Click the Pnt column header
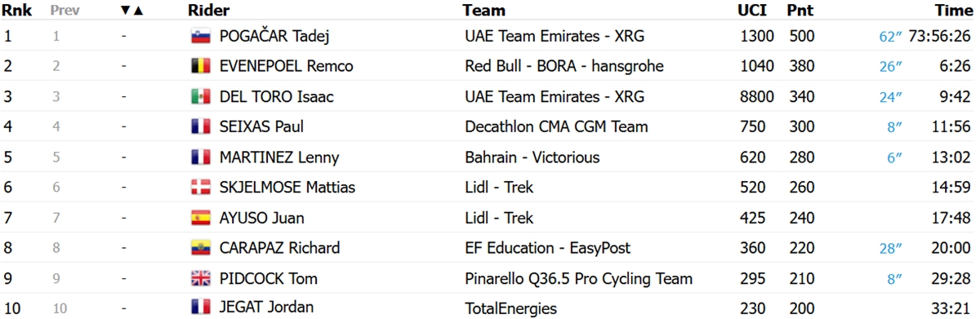 [800, 11]
